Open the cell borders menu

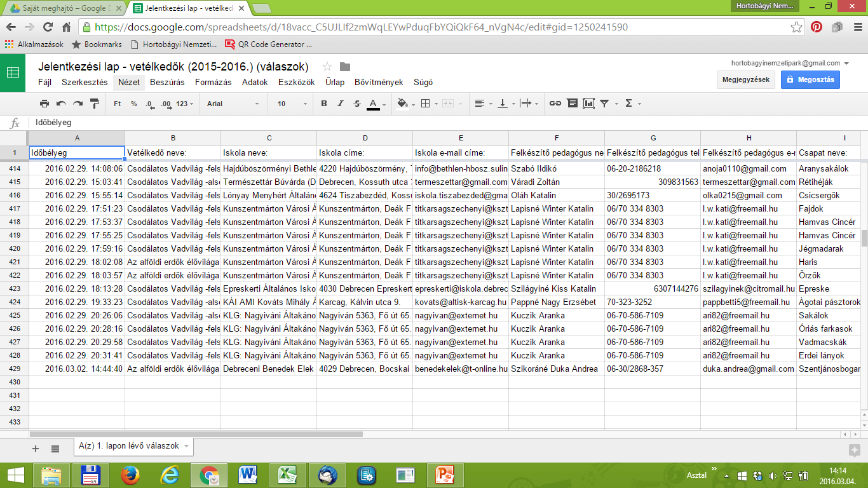pyautogui.click(x=428, y=104)
